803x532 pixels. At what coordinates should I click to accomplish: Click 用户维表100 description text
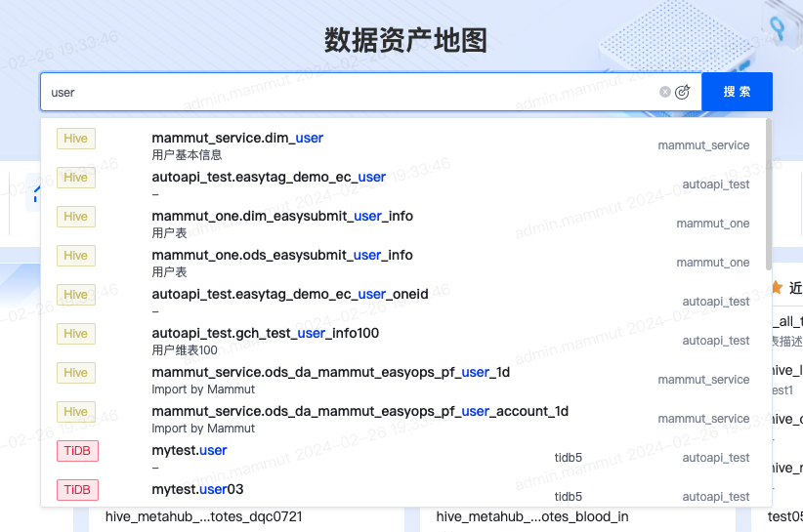pos(185,350)
